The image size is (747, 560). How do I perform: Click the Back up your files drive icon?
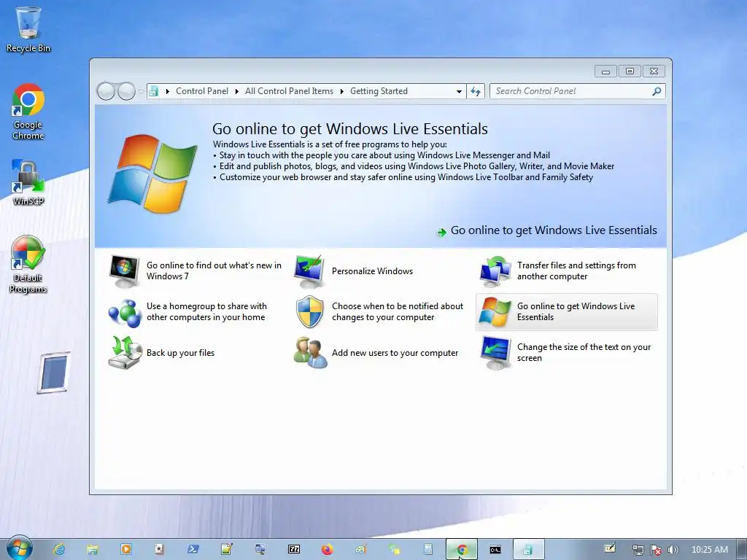125,353
